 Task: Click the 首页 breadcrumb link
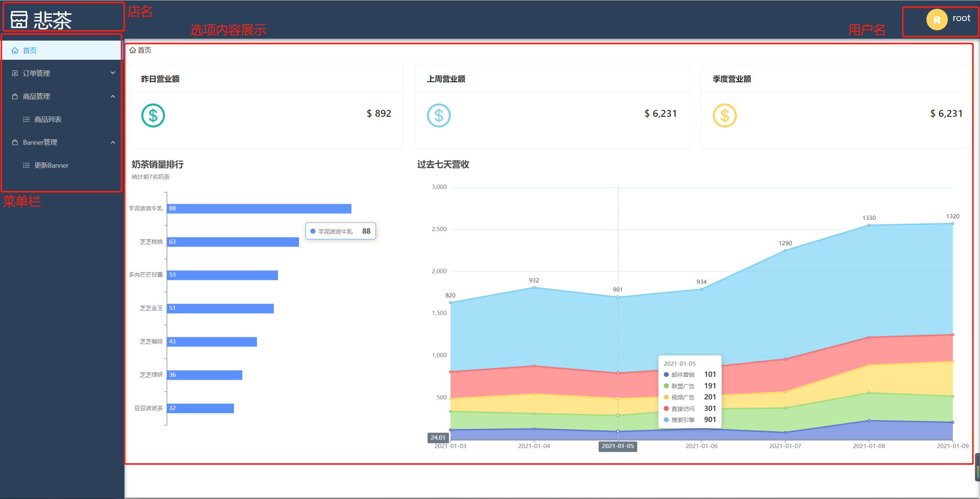[144, 50]
